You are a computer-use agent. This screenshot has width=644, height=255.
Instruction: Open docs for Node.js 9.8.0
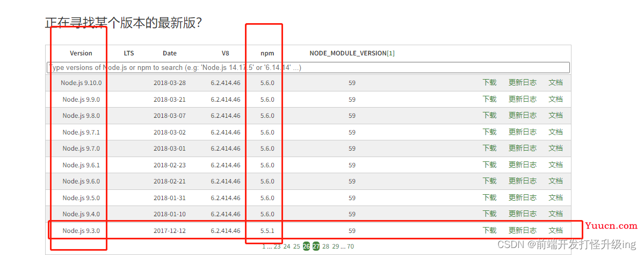pyautogui.click(x=556, y=115)
